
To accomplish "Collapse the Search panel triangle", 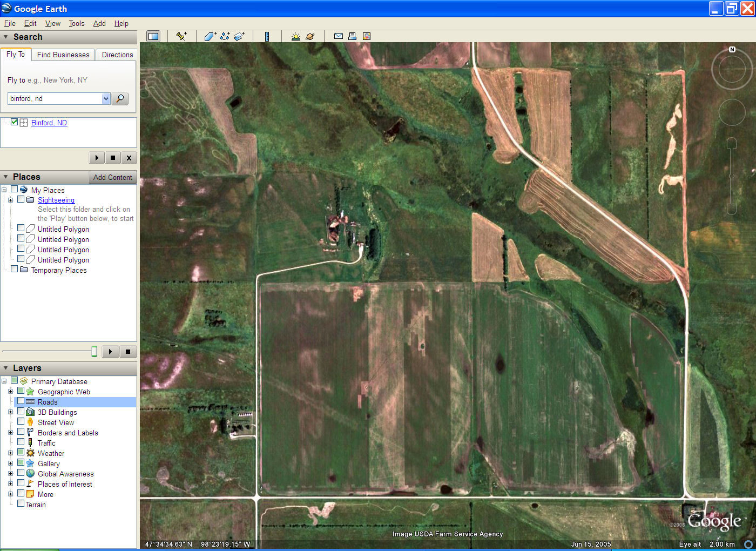I will [x=6, y=37].
